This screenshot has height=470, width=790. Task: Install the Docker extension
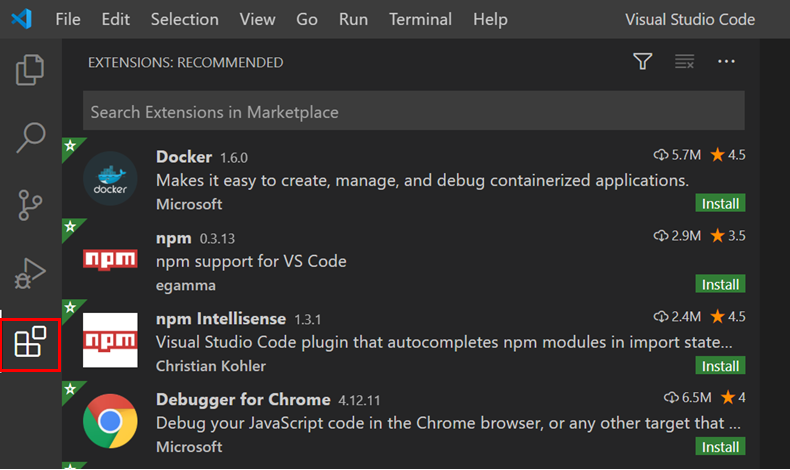[720, 204]
